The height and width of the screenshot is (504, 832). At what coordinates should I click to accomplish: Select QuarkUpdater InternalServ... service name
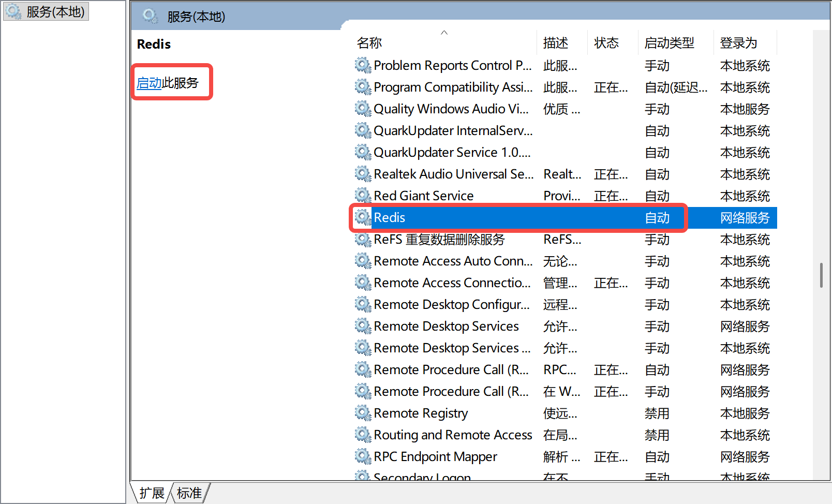pos(453,131)
